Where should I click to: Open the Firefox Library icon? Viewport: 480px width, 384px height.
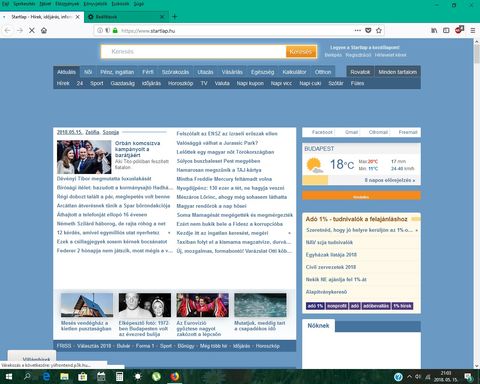434,30
